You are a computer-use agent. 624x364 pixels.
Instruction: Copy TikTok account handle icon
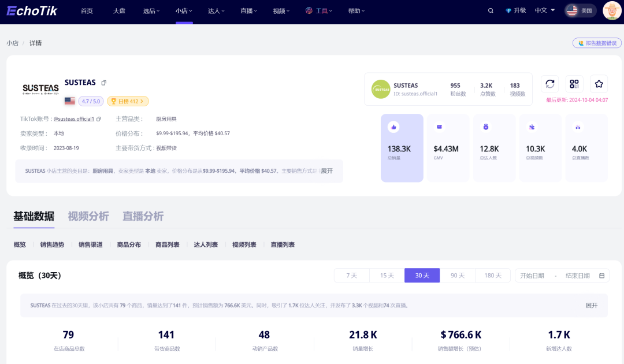click(x=99, y=119)
